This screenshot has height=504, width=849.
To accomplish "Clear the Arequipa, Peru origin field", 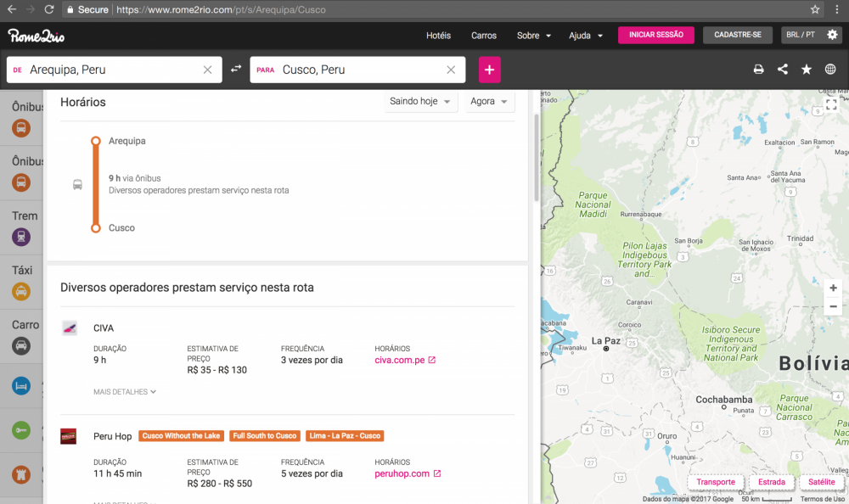I will 207,70.
